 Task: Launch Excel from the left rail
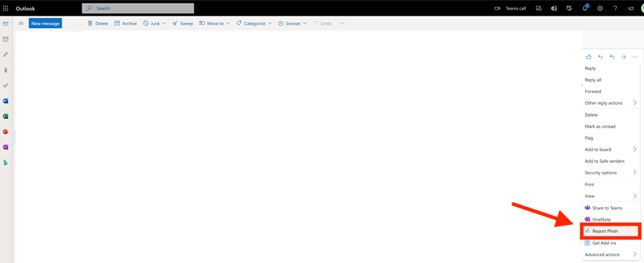click(6, 117)
